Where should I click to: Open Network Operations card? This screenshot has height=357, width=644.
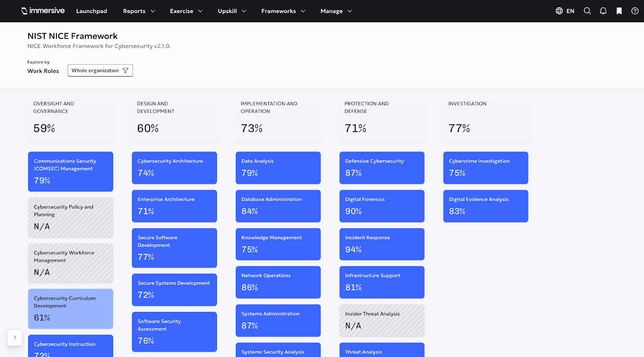pos(278,282)
